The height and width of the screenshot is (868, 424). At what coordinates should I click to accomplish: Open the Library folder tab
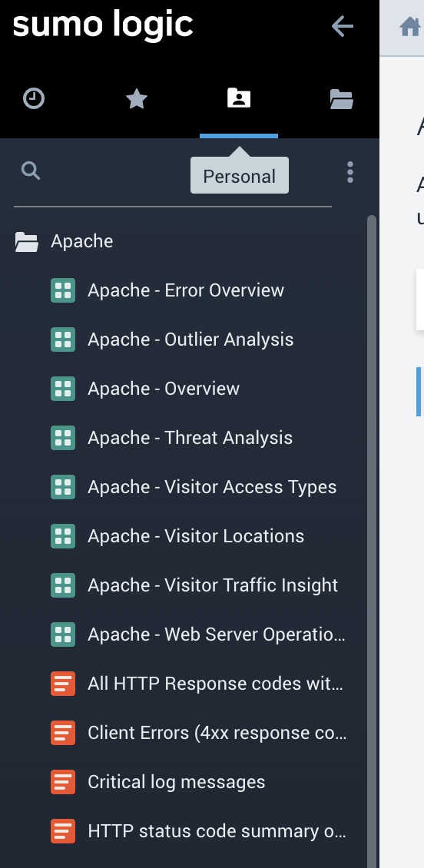tap(342, 99)
